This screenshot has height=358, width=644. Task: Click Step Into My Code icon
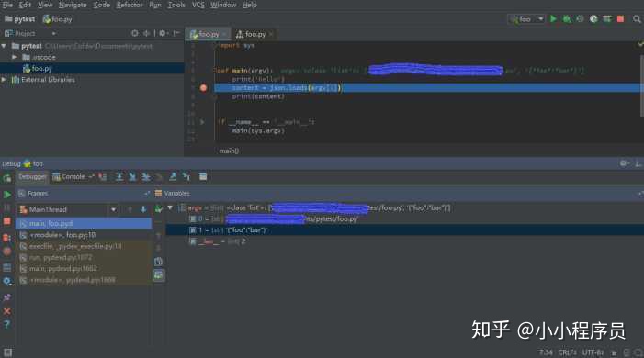(x=146, y=177)
